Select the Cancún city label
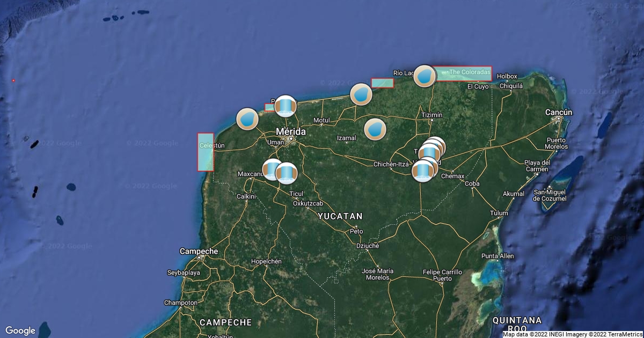The height and width of the screenshot is (338, 644). tap(558, 112)
